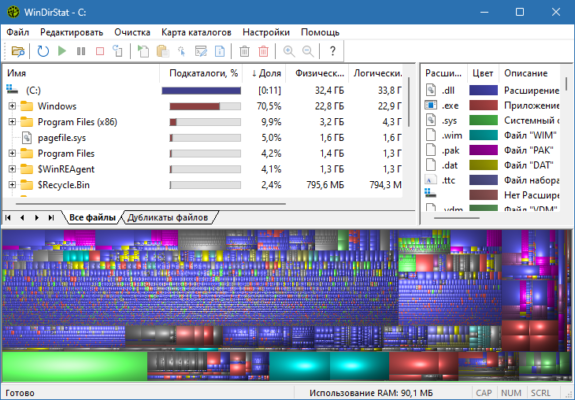
Task: Click the green .sys color swatch
Action: 483,120
